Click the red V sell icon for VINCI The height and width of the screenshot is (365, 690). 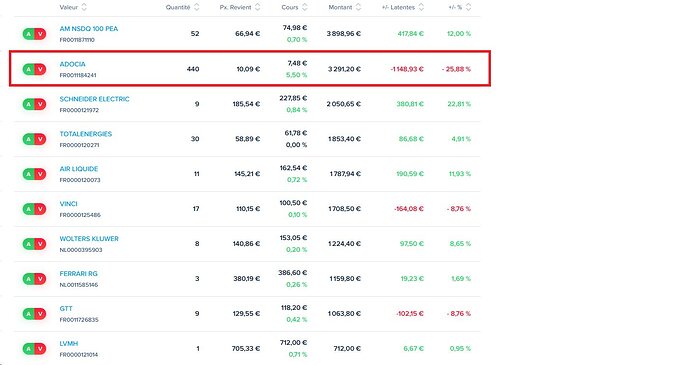[x=40, y=209]
